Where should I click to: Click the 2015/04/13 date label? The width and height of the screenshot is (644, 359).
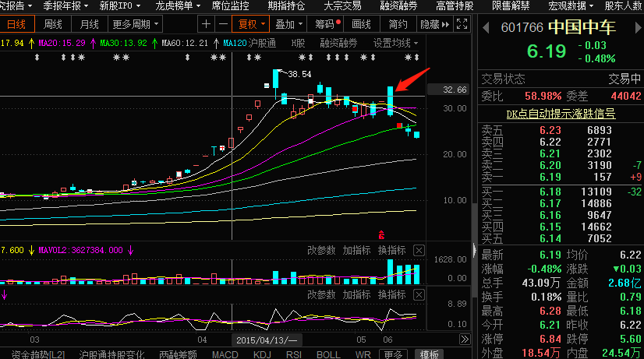(267, 340)
